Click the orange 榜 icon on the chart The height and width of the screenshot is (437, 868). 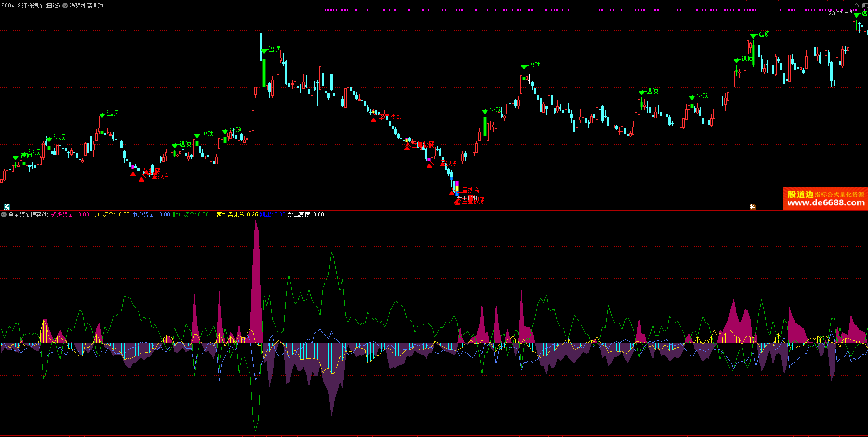tap(753, 207)
